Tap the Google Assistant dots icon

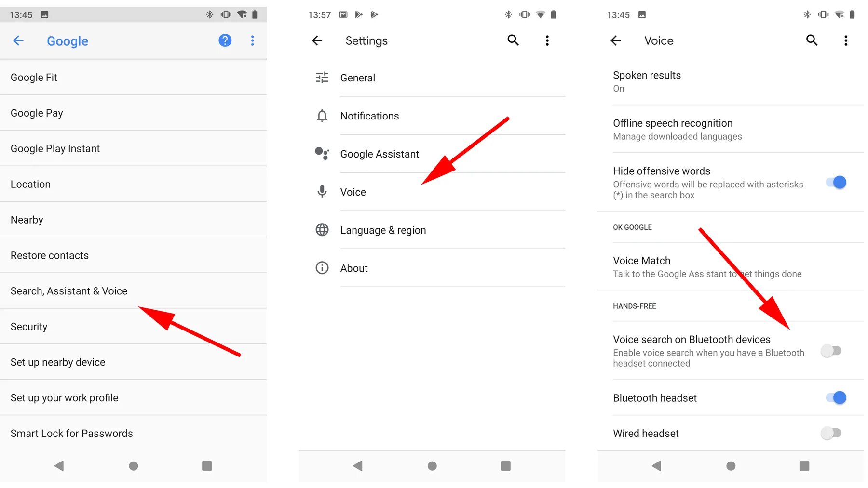pos(322,154)
